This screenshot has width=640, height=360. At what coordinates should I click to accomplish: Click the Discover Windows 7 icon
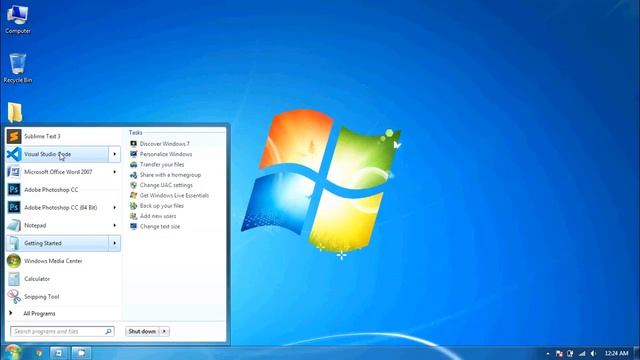point(133,144)
